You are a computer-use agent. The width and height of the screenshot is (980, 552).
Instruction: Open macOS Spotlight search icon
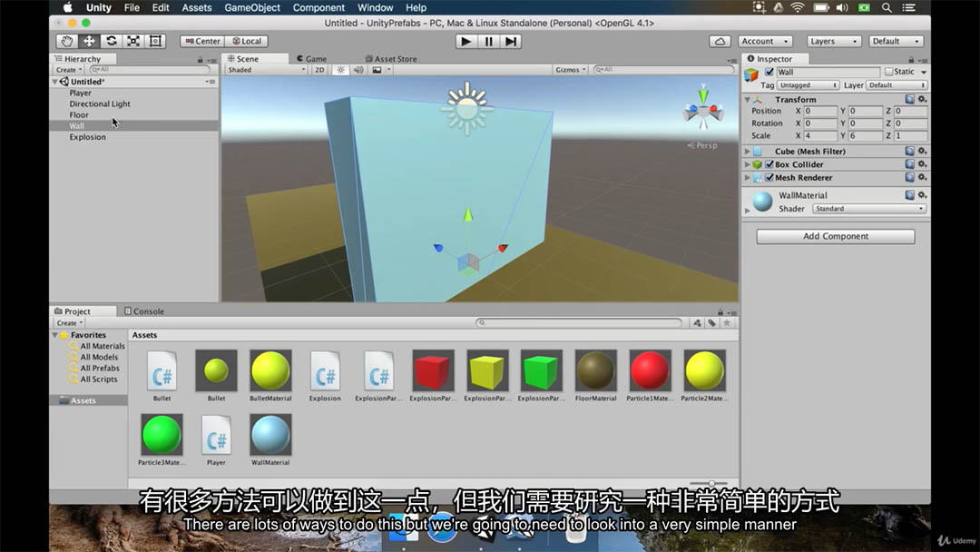click(887, 7)
